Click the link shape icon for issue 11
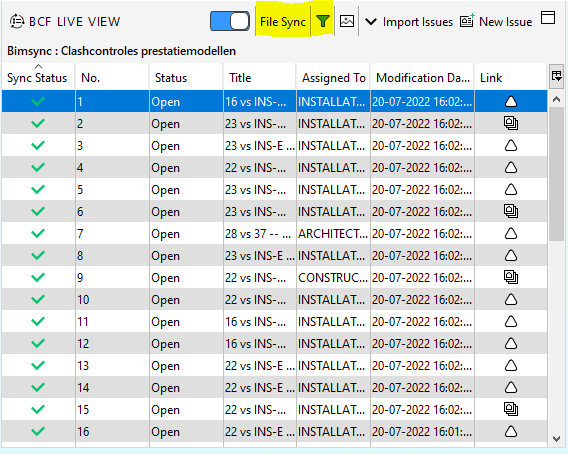The image size is (568, 454). click(511, 321)
